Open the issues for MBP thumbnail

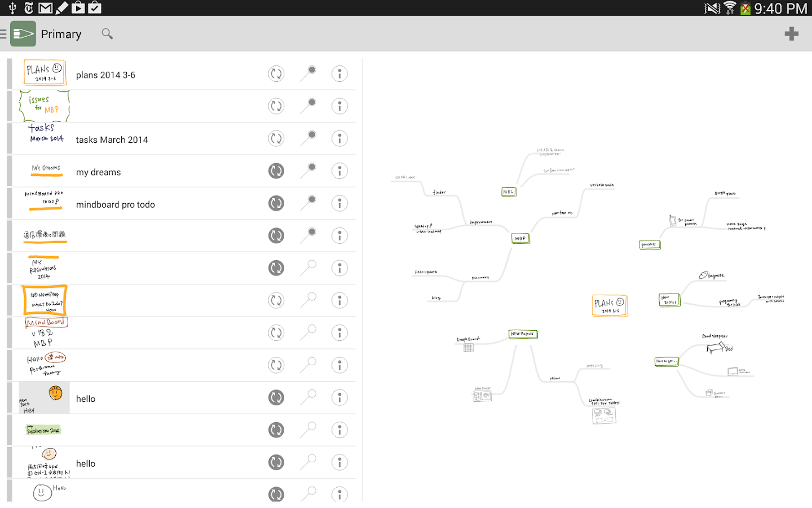[x=45, y=106]
